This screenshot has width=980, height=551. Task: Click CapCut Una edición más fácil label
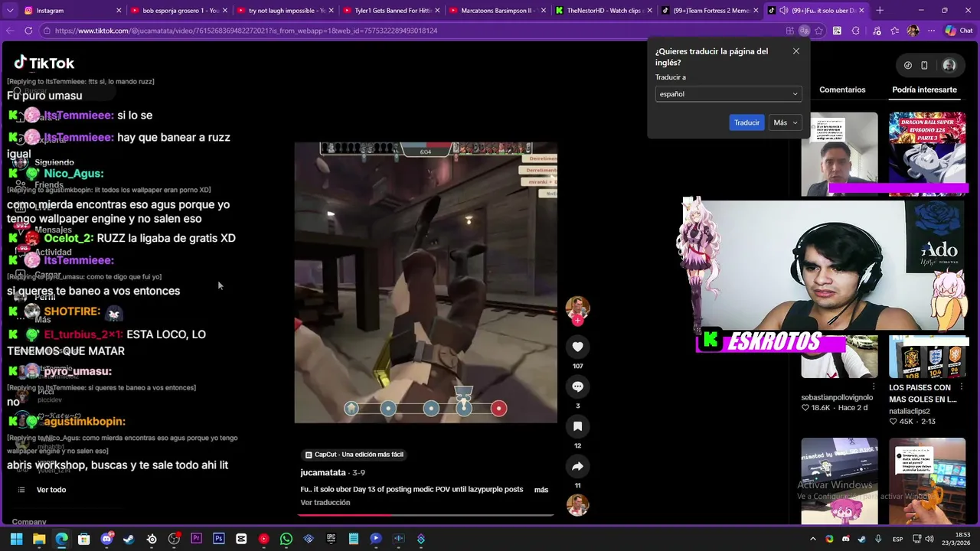coord(354,455)
